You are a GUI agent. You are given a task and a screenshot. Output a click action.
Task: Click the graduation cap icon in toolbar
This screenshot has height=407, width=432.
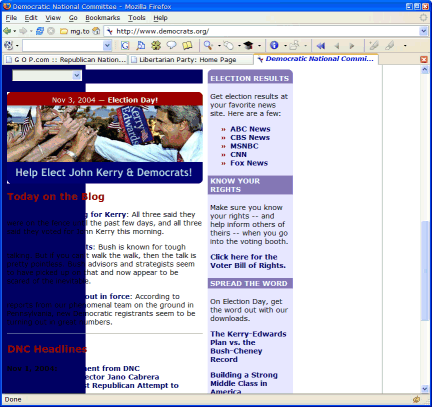pos(248,45)
